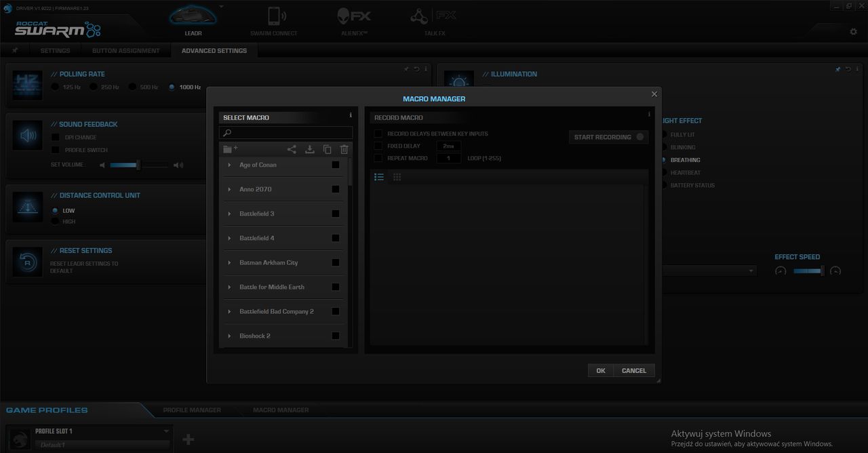Click the new macro folder icon
This screenshot has height=453, width=868.
230,149
